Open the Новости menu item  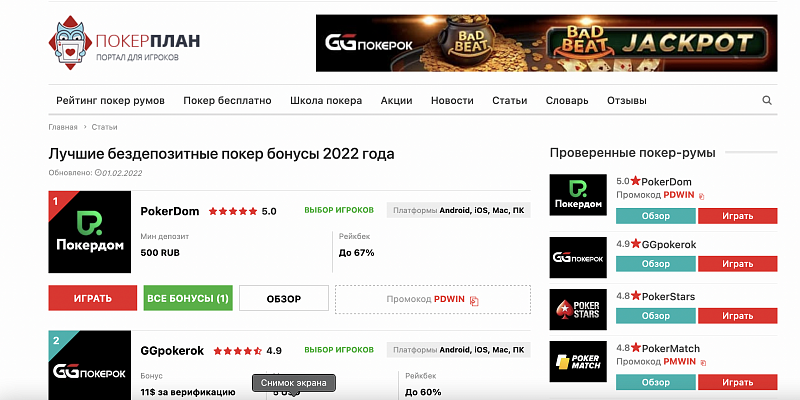click(452, 101)
